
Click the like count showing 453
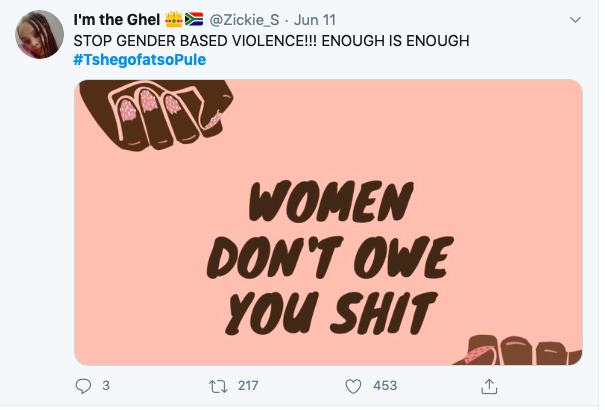pyautogui.click(x=385, y=386)
